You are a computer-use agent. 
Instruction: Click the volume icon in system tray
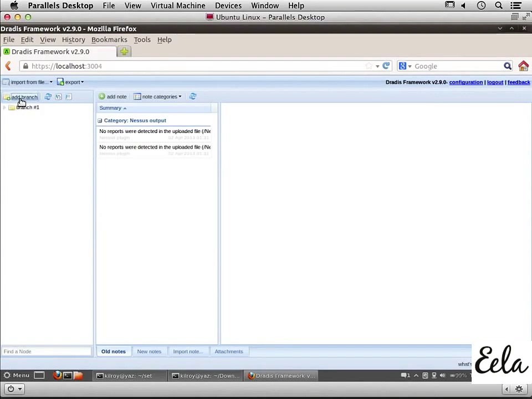(442, 375)
